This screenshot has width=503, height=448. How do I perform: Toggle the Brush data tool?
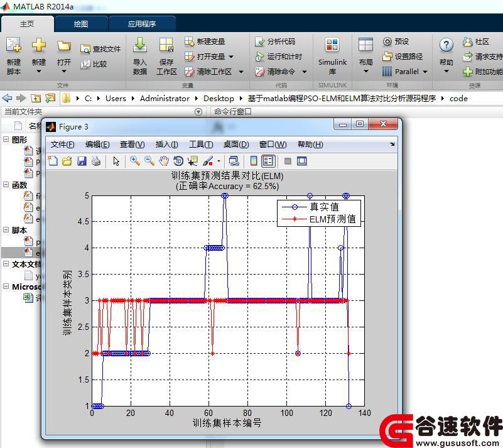click(x=208, y=161)
